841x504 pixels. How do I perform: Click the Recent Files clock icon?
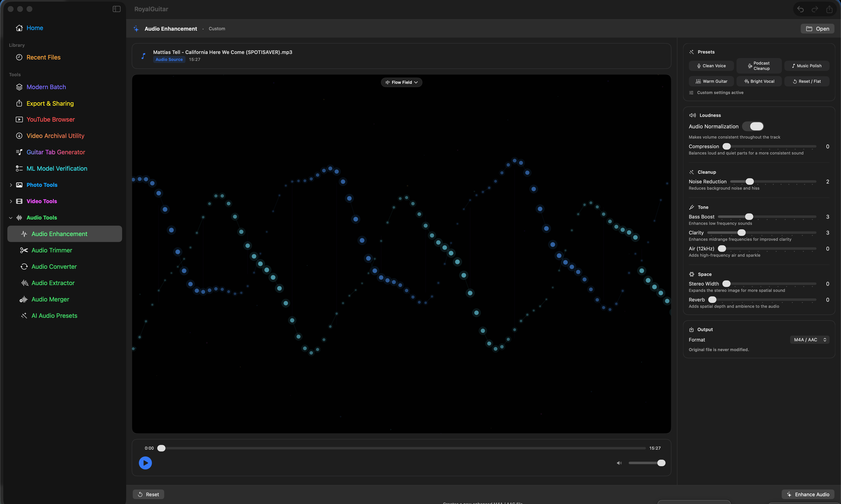pyautogui.click(x=19, y=57)
